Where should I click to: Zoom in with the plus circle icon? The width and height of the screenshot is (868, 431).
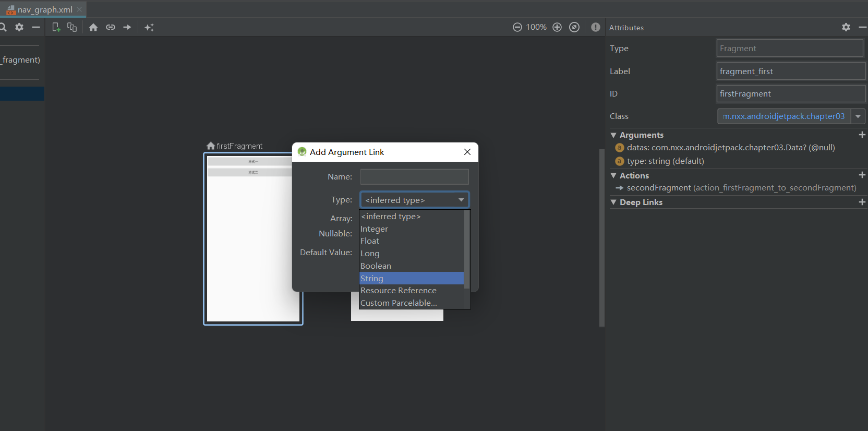[557, 27]
